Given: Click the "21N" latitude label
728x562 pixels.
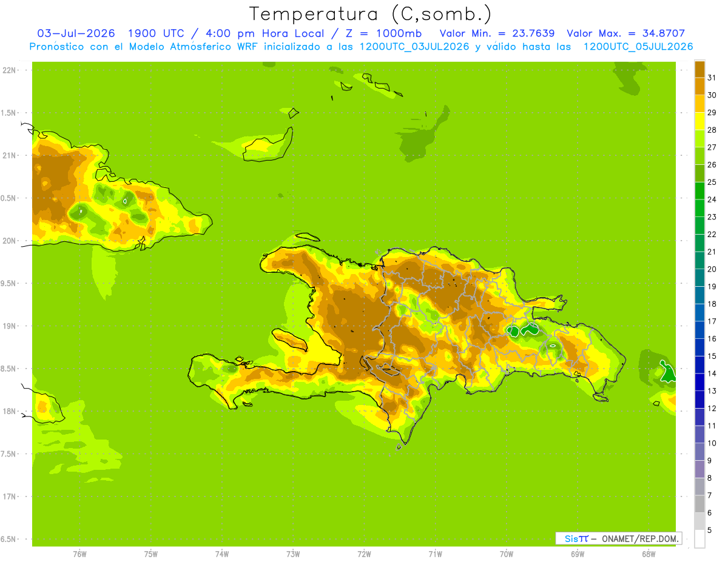Looking at the screenshot, I should click(x=8, y=155).
